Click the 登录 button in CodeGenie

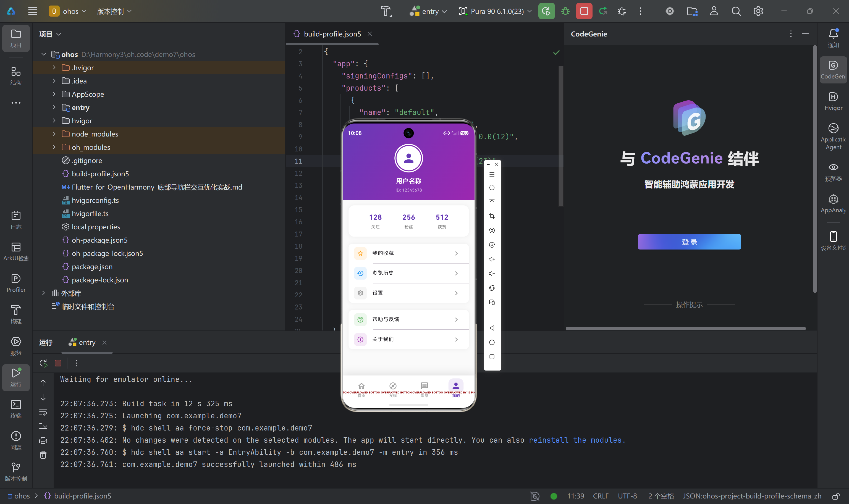click(689, 242)
